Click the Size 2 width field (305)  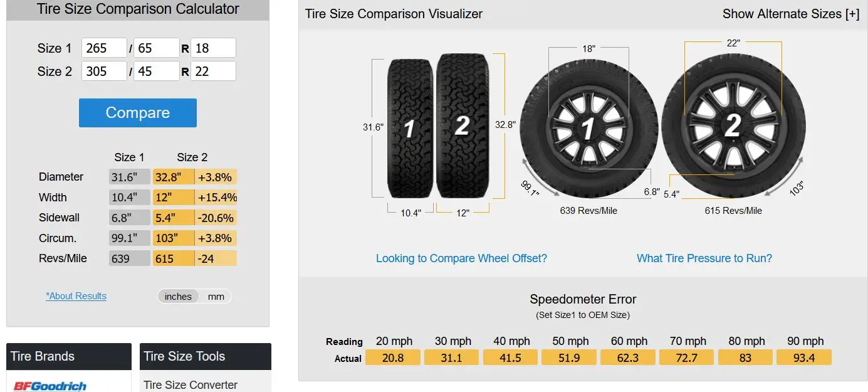point(104,72)
